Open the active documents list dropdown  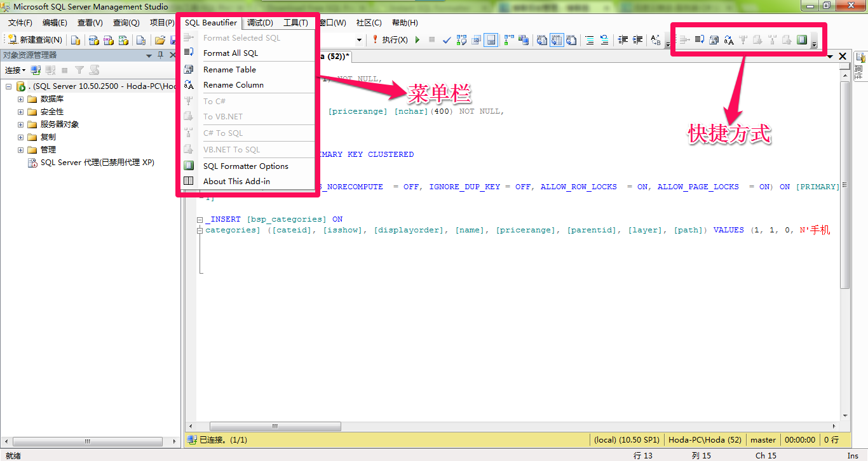pos(830,57)
